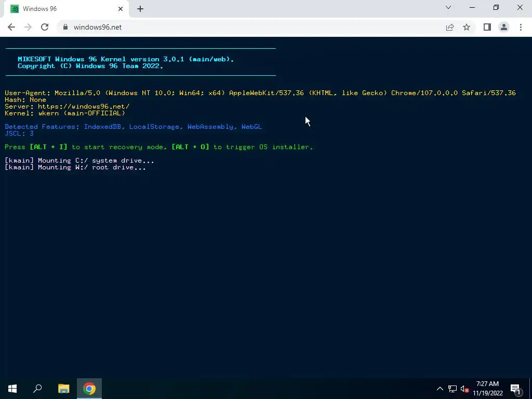Viewport: 532px width, 399px height.
Task: Bookmark this tab with the star icon
Action: pyautogui.click(x=467, y=27)
